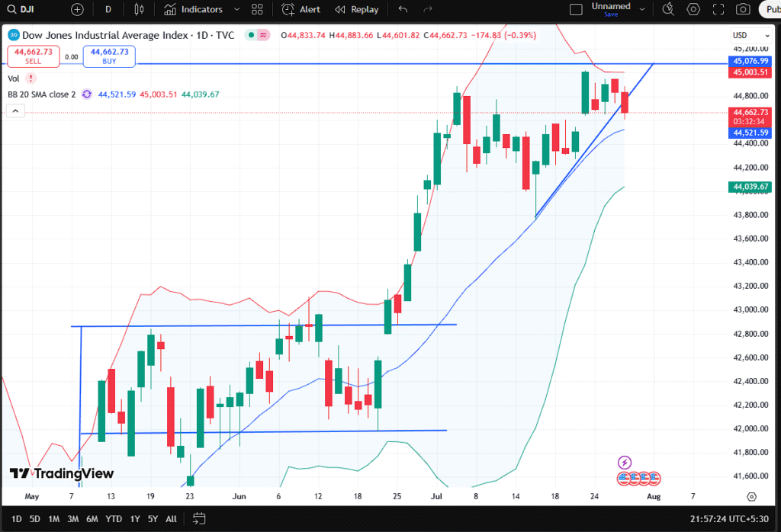The image size is (781, 532).
Task: Expand the layout name dropdown arrow
Action: [642, 9]
